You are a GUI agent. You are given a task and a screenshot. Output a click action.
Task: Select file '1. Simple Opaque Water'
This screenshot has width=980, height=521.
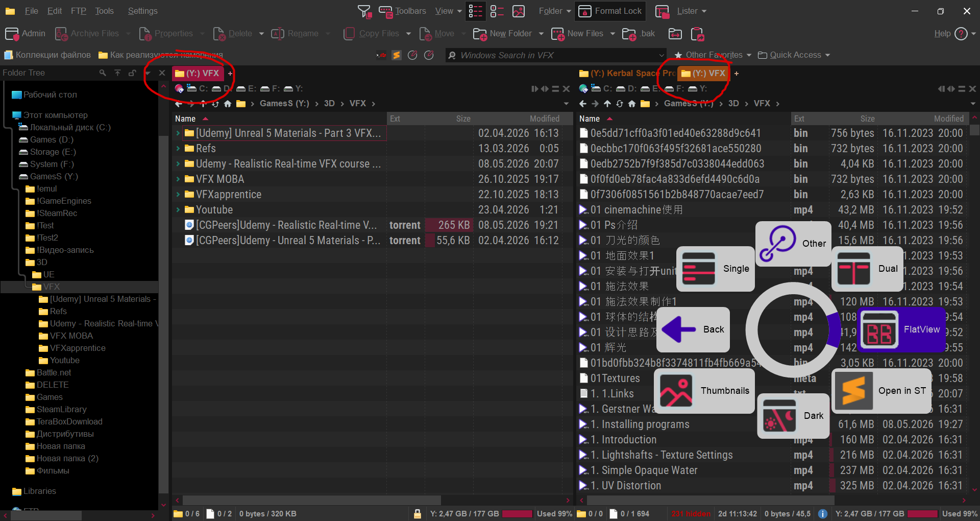pyautogui.click(x=649, y=470)
